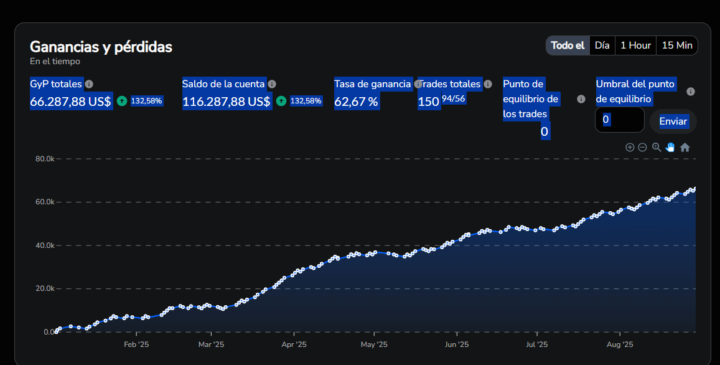This screenshot has width=720, height=365.
Task: Click the green arrow badge by GyP totales
Action: [x=122, y=101]
